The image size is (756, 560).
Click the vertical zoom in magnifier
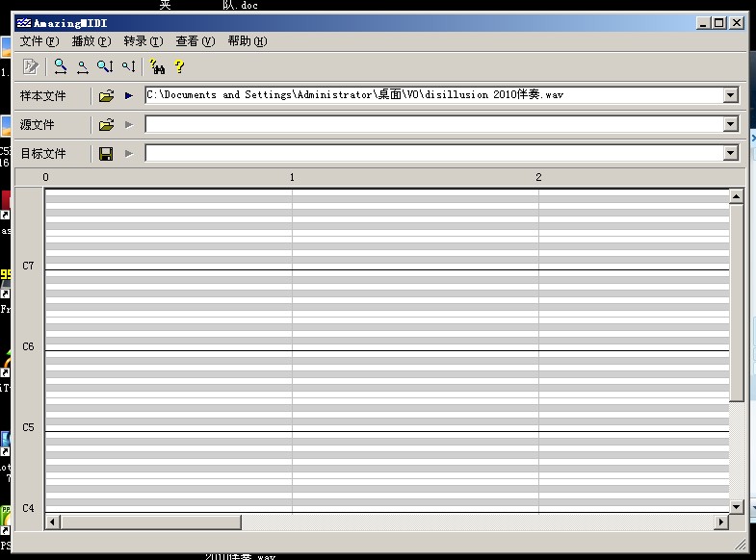(105, 66)
